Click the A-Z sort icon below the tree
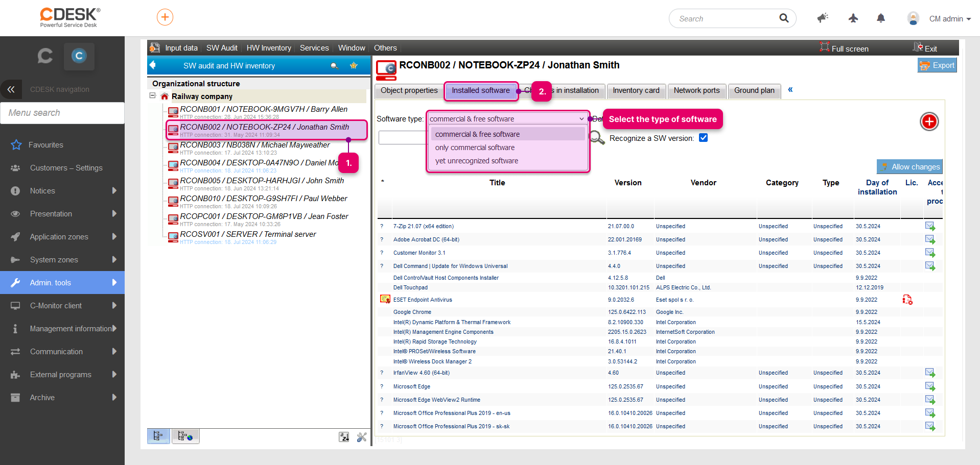The image size is (980, 465). coord(344,437)
